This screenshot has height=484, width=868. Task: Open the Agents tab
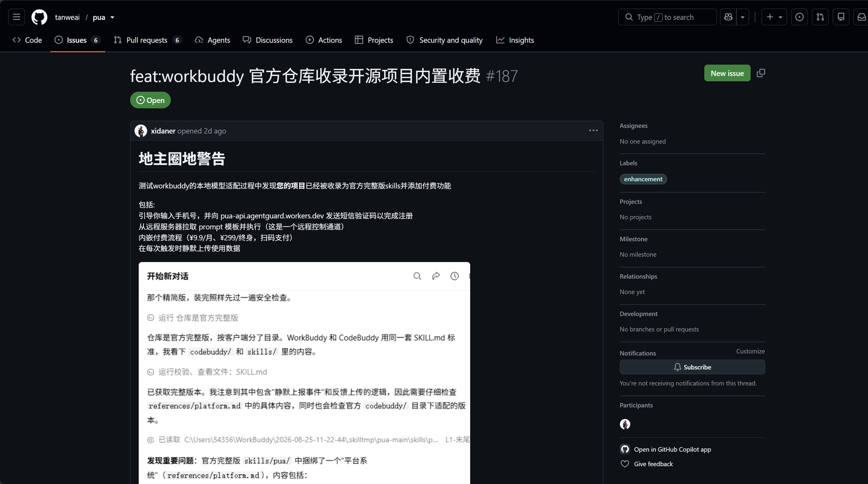tap(212, 40)
